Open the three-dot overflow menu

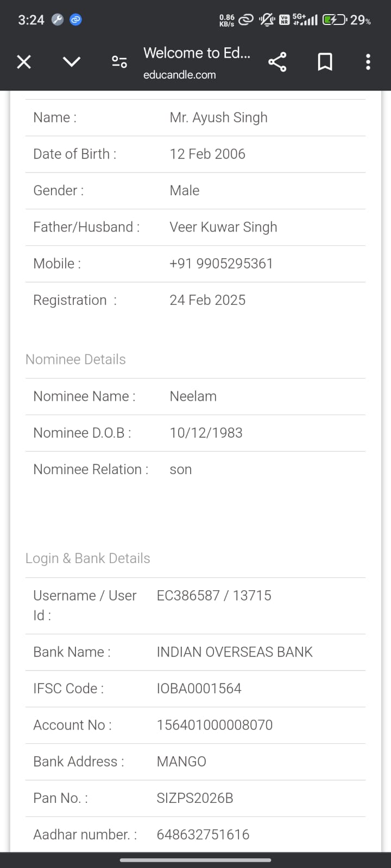pyautogui.click(x=368, y=62)
